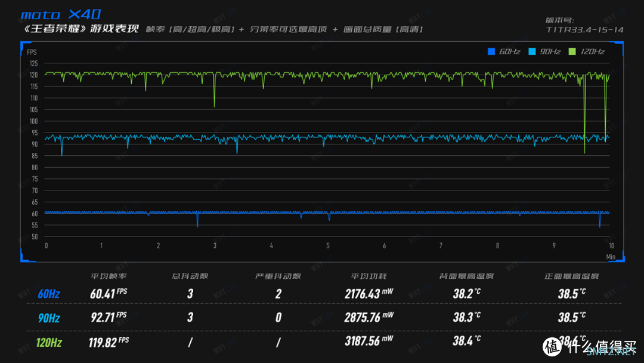
Task: Click the 90Hz total jitter count 3
Action: [x=190, y=318]
